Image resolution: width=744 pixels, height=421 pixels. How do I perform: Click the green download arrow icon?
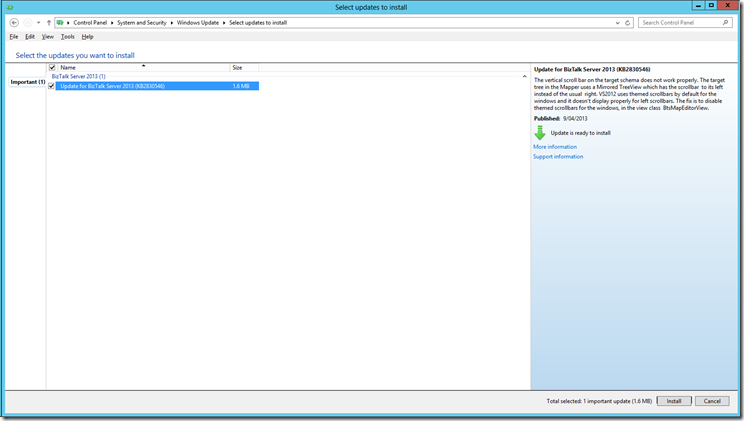coord(540,133)
